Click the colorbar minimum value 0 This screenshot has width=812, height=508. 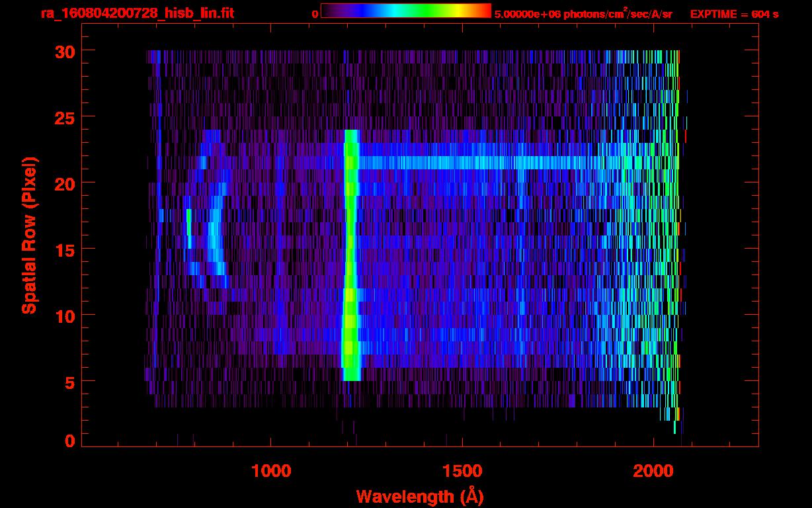[315, 14]
